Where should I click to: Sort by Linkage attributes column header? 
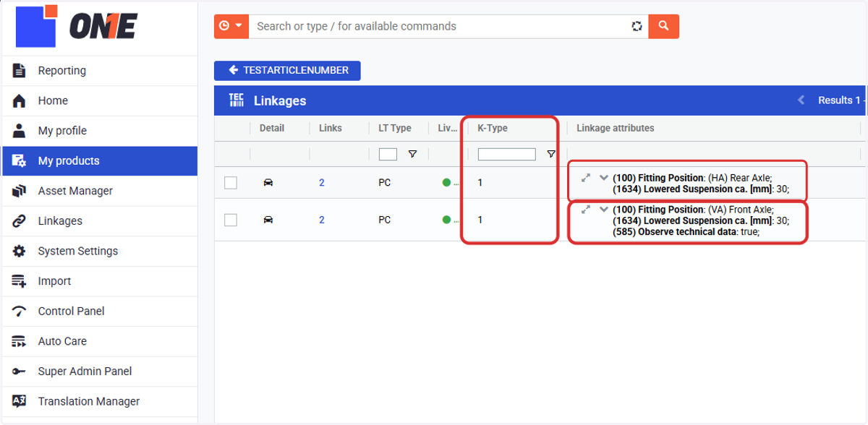click(x=616, y=128)
